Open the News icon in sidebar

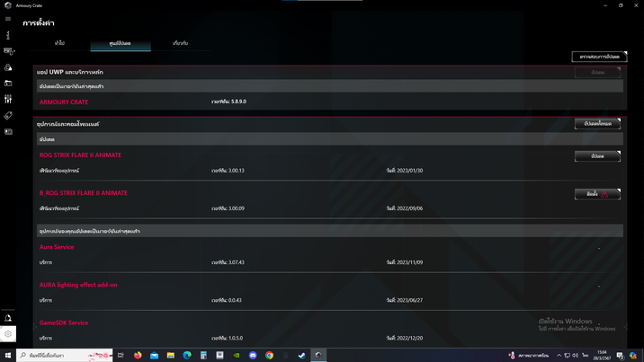8,132
